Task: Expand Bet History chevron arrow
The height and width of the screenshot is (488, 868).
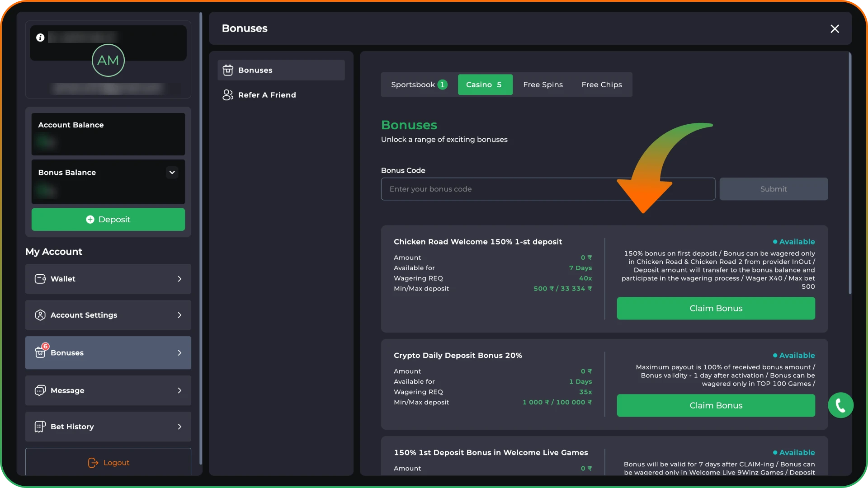Action: pos(179,427)
